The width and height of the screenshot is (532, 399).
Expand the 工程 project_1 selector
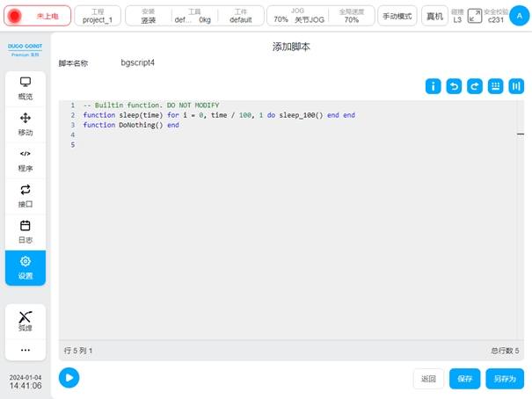pyautogui.click(x=98, y=16)
